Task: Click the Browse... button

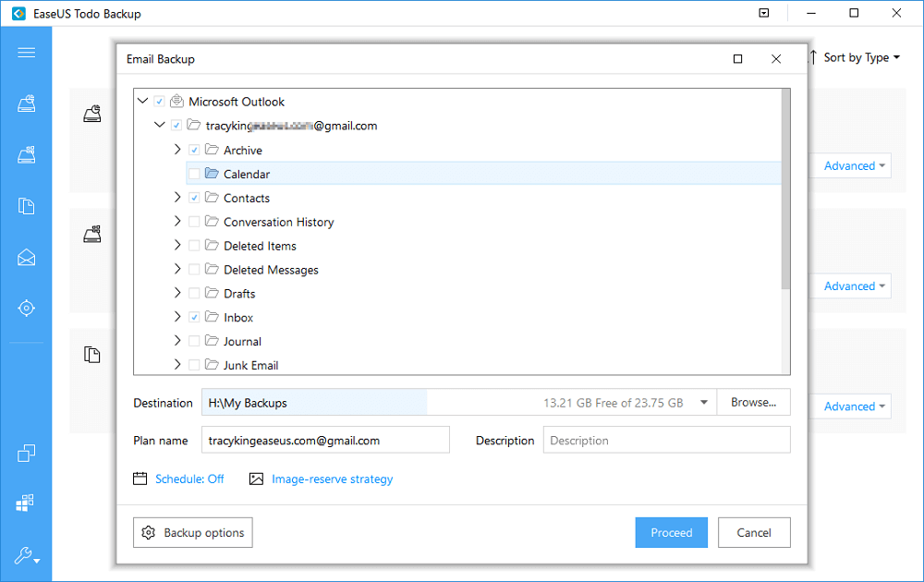Action: [754, 403]
